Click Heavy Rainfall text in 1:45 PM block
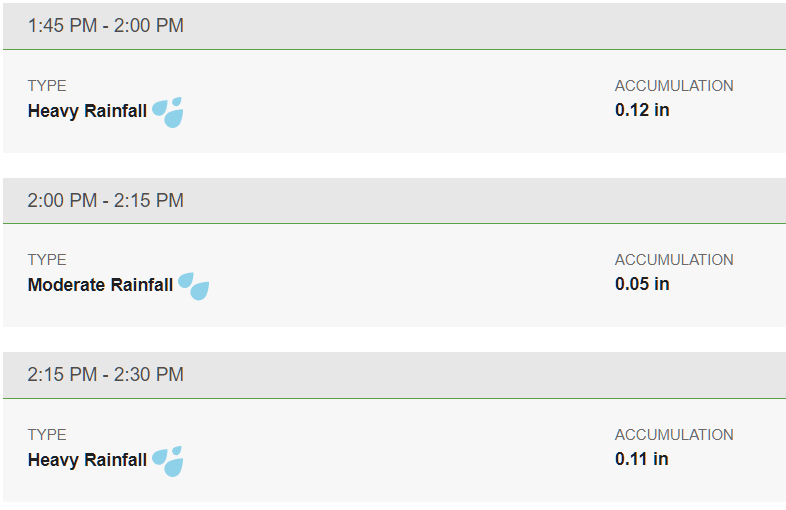 pyautogui.click(x=87, y=111)
